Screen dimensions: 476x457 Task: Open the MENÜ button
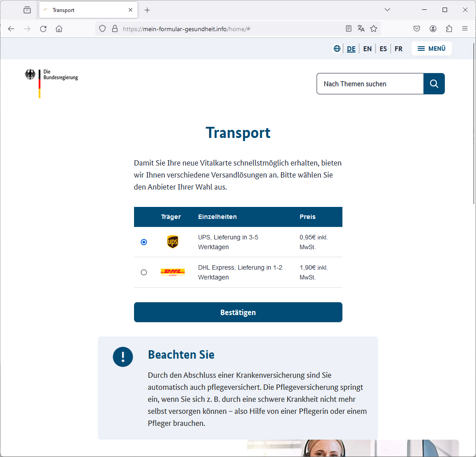pyautogui.click(x=431, y=49)
